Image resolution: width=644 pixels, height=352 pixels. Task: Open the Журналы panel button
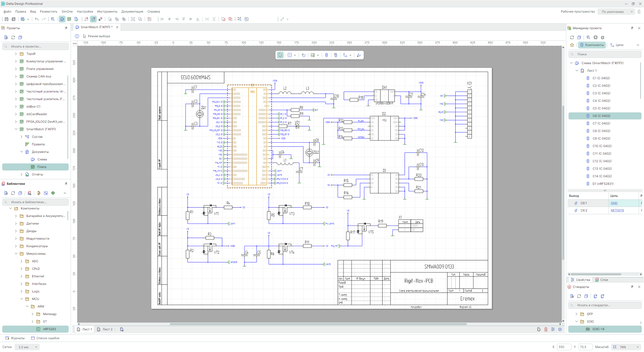(x=15, y=338)
